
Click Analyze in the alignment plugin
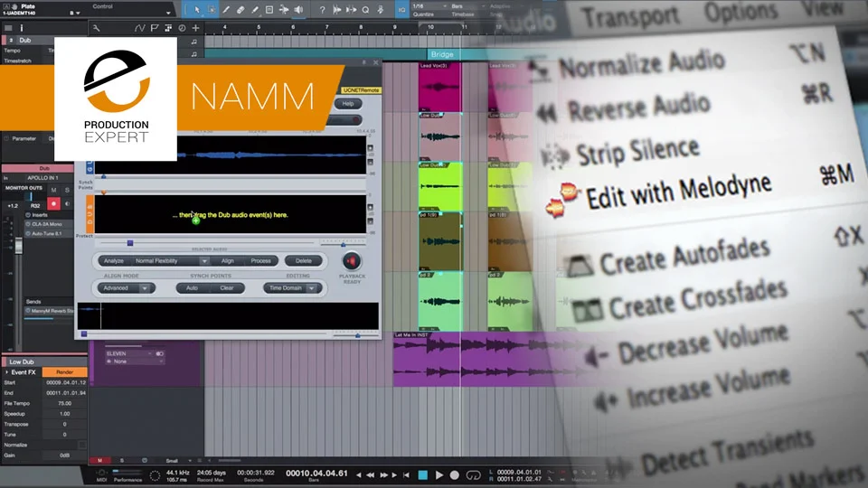114,260
